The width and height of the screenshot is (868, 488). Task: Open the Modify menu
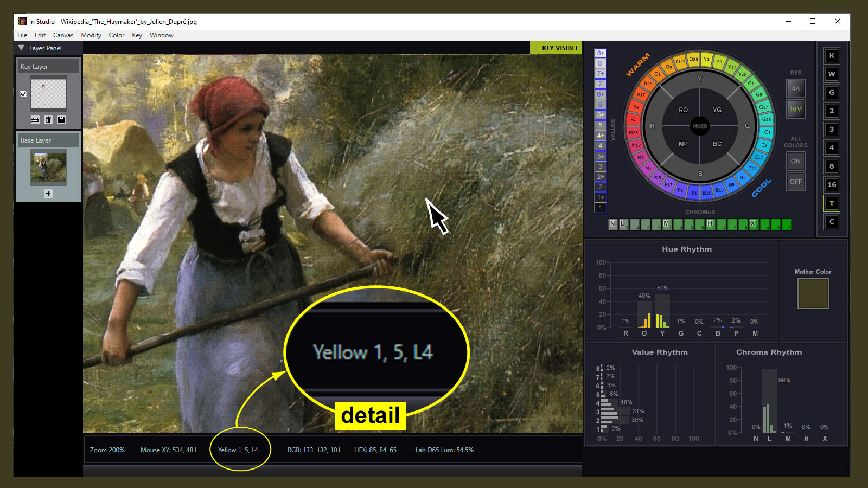91,35
